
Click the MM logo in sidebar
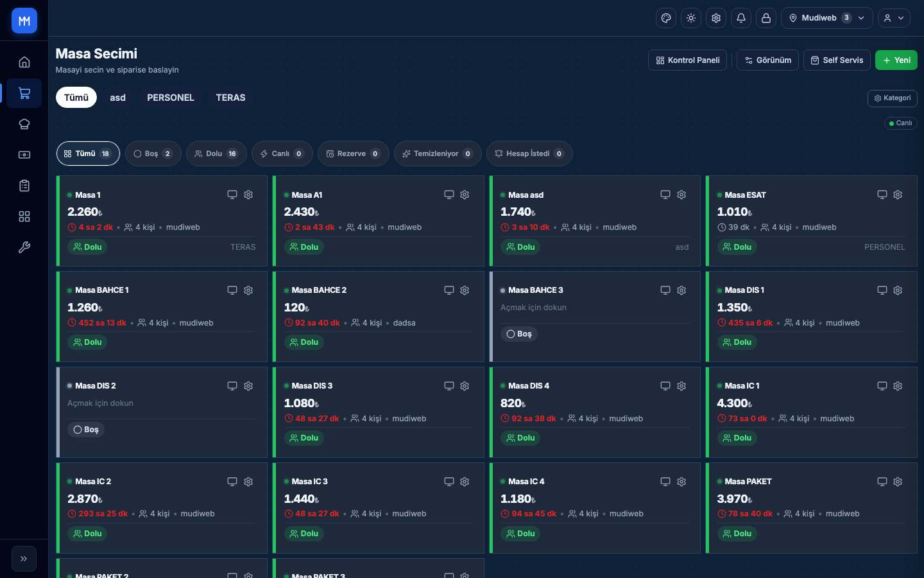pyautogui.click(x=24, y=21)
